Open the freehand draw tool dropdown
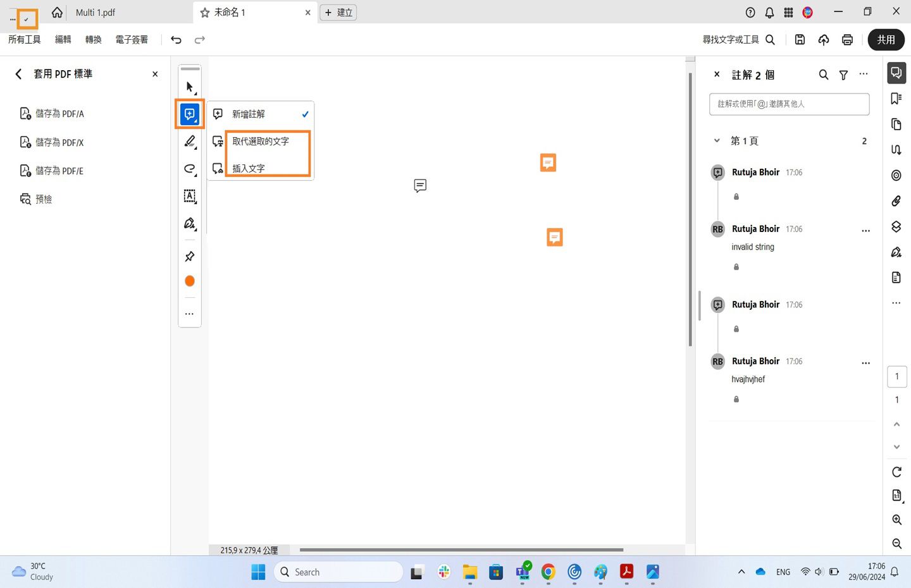Screen dimensions: 911x588 (x=190, y=169)
